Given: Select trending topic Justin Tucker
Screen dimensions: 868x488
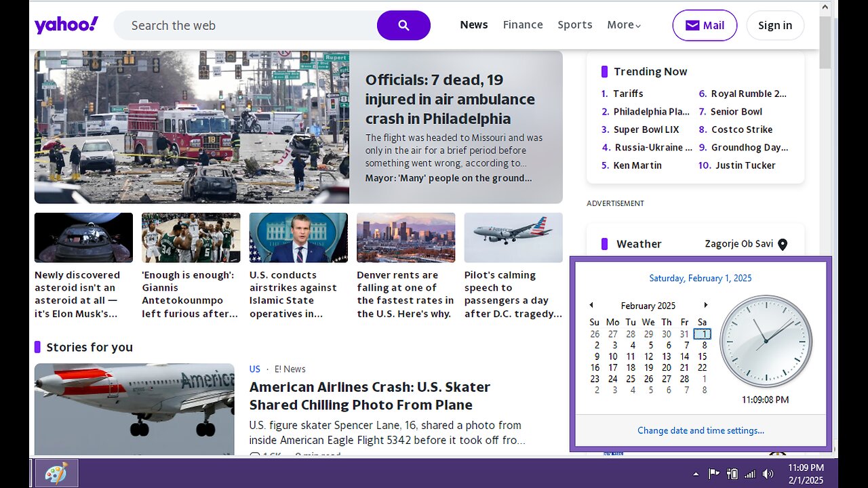Looking at the screenshot, I should point(745,165).
